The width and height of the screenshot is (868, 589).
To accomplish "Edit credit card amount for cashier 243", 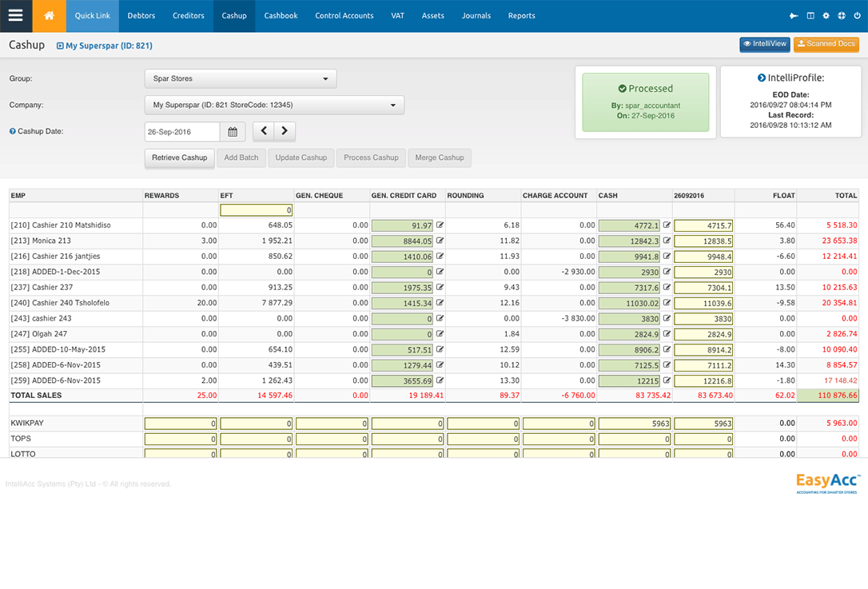I will (440, 318).
